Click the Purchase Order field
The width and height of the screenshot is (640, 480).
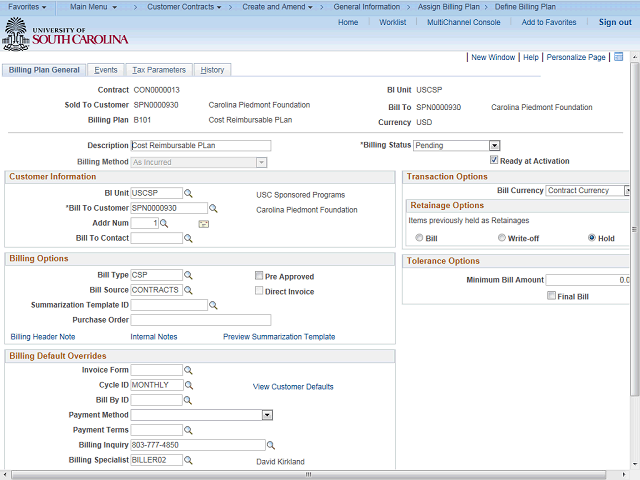pos(201,320)
